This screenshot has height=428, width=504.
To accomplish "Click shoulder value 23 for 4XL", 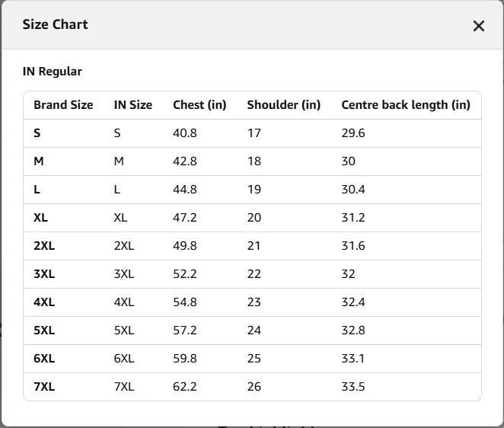I will click(254, 302).
